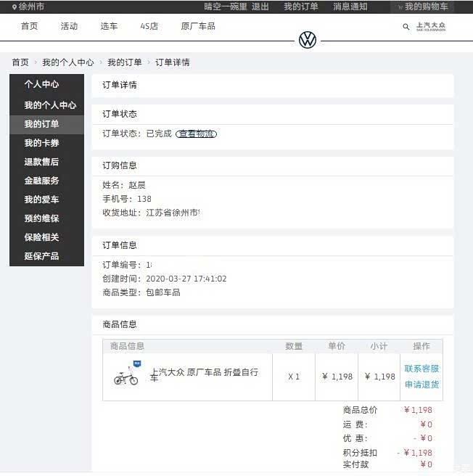Click 申请退货 return request link

tap(421, 385)
